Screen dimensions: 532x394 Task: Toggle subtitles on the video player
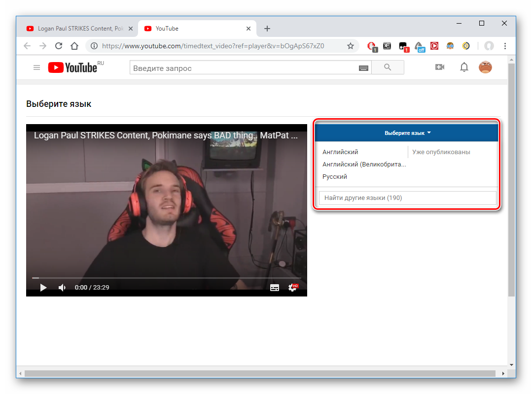tap(275, 288)
